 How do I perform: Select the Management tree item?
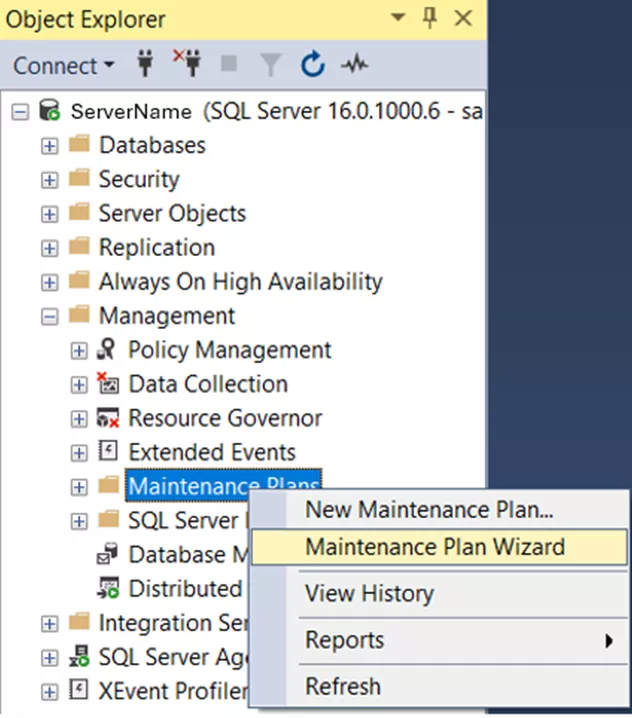click(x=167, y=316)
